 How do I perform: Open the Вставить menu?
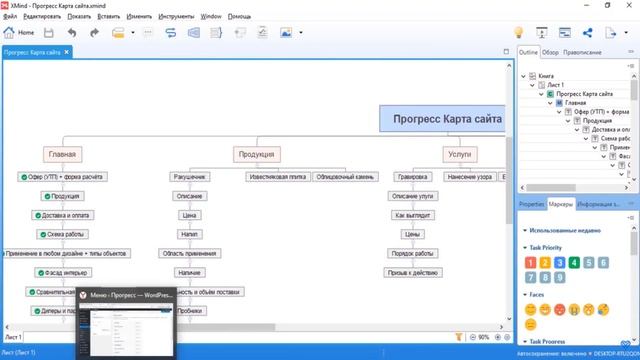click(x=109, y=16)
